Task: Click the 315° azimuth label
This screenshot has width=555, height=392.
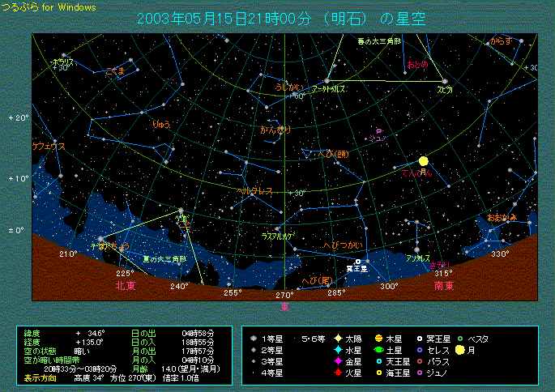Action: [x=443, y=274]
